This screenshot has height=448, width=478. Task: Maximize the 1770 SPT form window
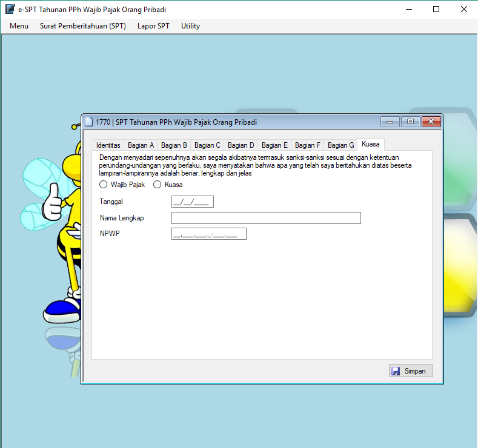[x=410, y=122]
